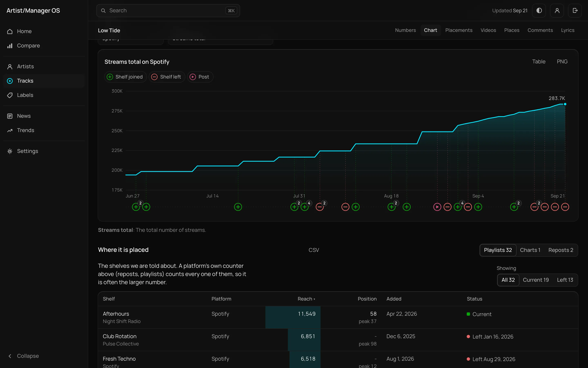Open Settings gear item
This screenshot has width=588, height=368.
click(x=44, y=151)
